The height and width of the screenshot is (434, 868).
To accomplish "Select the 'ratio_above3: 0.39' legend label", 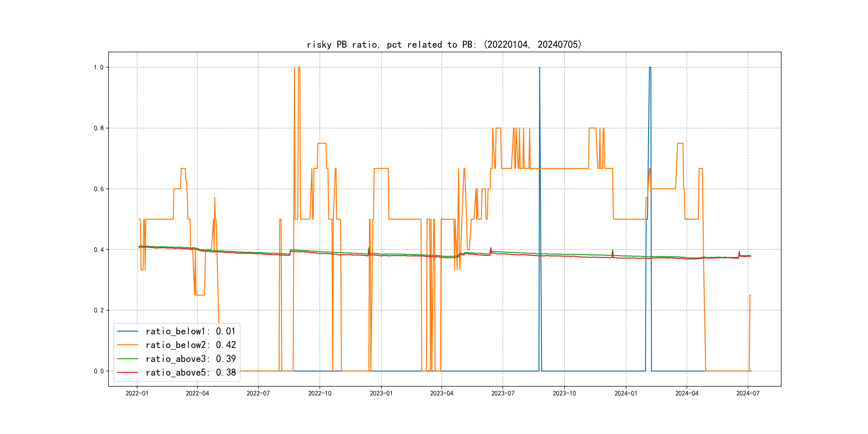I will [190, 359].
